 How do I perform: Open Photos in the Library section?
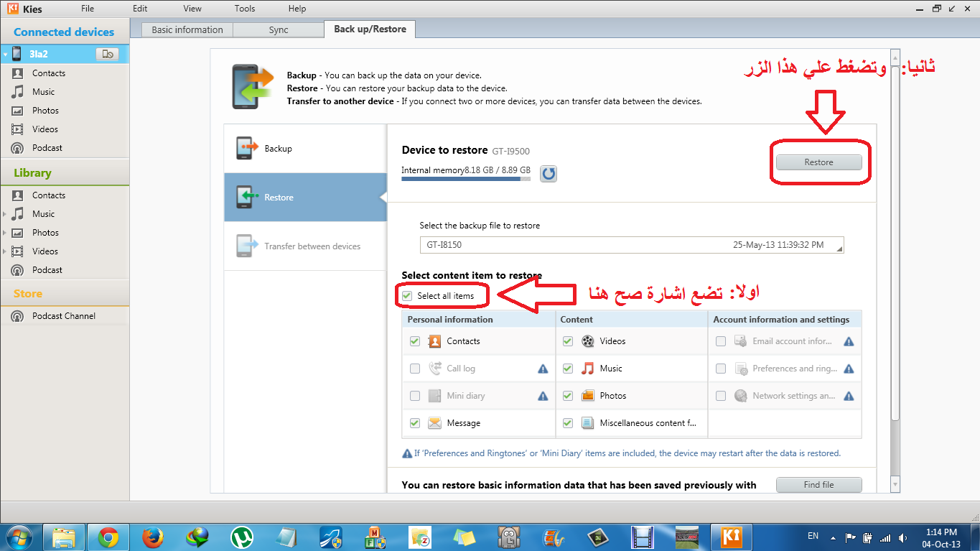click(45, 233)
